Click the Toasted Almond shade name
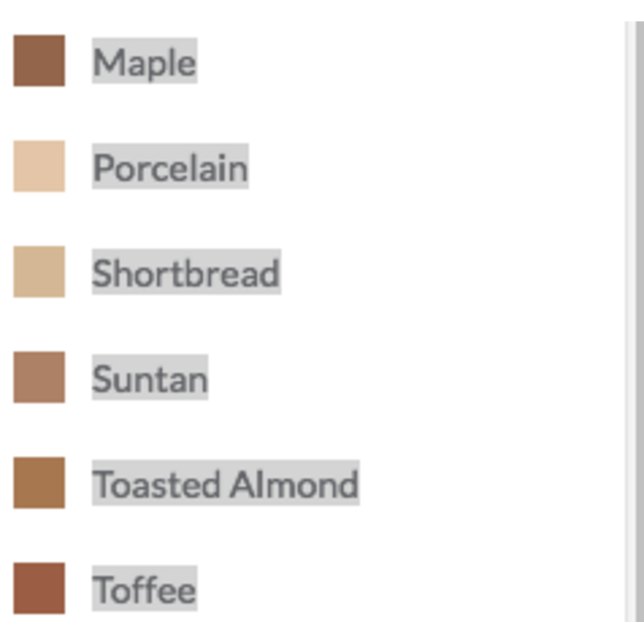 226,483
